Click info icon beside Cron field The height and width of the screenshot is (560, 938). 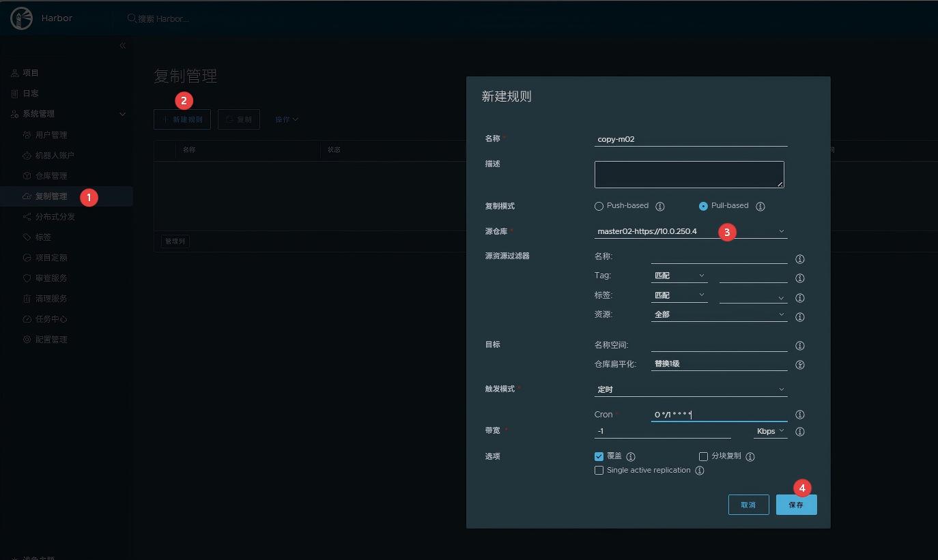coord(800,415)
